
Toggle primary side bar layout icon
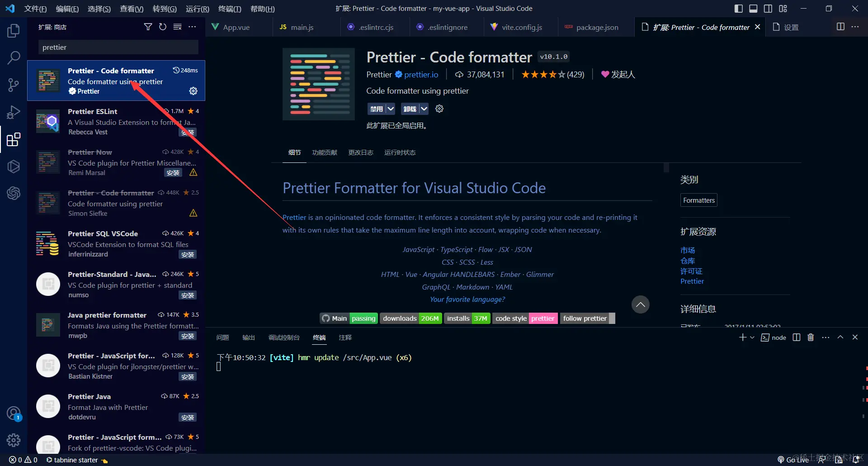[739, 9]
